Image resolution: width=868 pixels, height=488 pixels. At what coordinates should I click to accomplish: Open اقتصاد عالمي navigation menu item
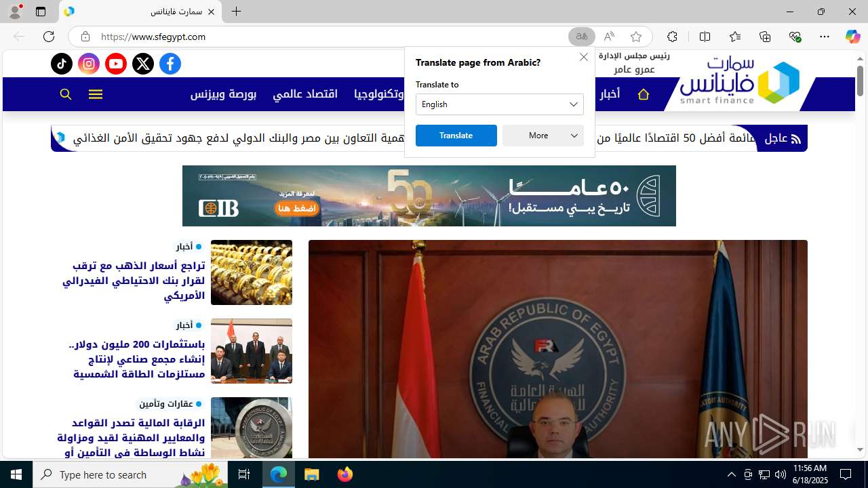click(305, 94)
